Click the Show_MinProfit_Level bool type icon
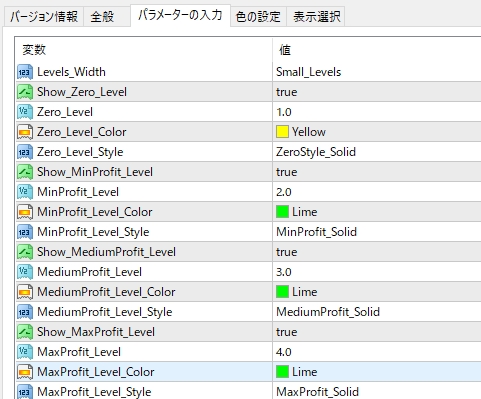Image resolution: width=481 pixels, height=399 pixels. click(x=25, y=172)
